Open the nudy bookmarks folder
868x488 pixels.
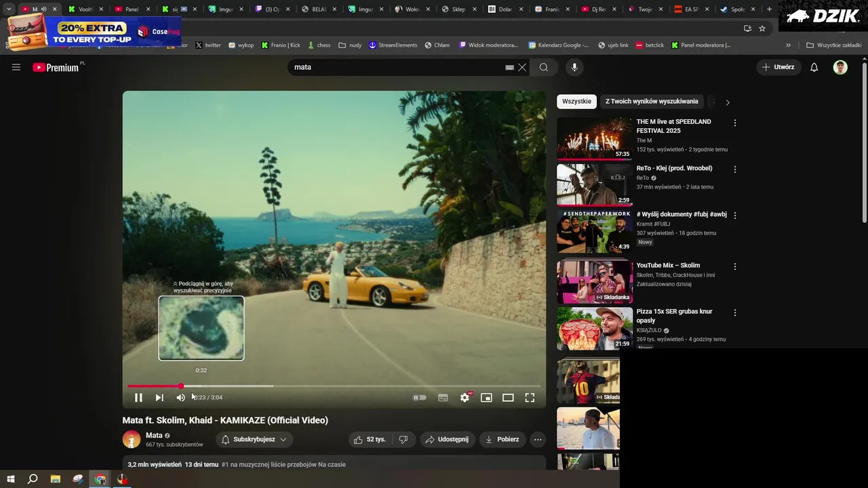point(350,45)
